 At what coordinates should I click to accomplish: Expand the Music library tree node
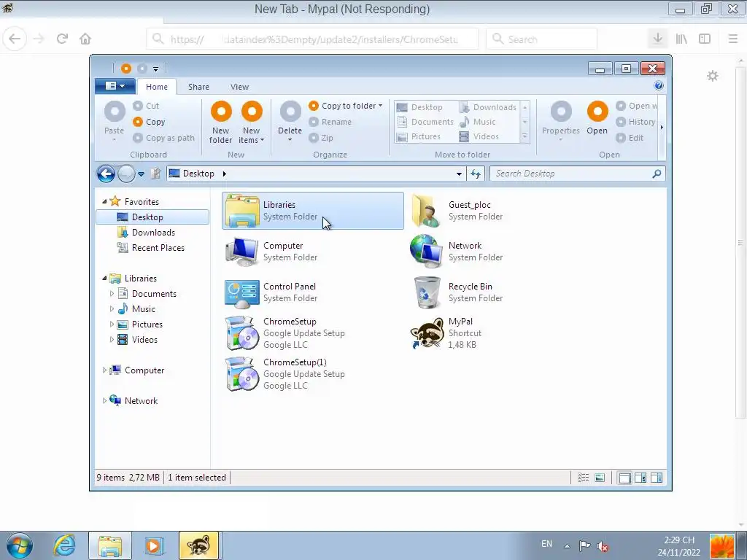(112, 309)
